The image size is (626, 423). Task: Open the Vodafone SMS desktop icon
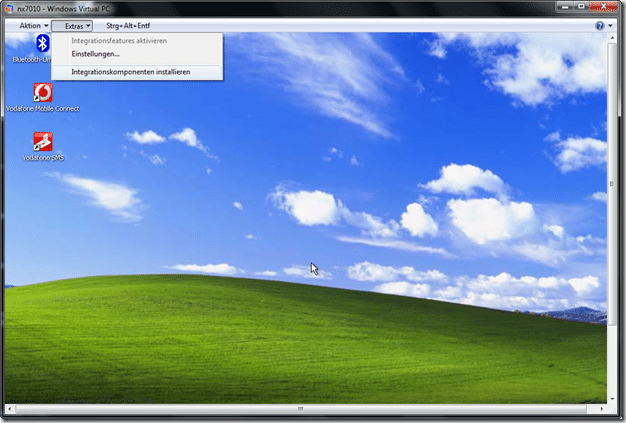(x=43, y=142)
